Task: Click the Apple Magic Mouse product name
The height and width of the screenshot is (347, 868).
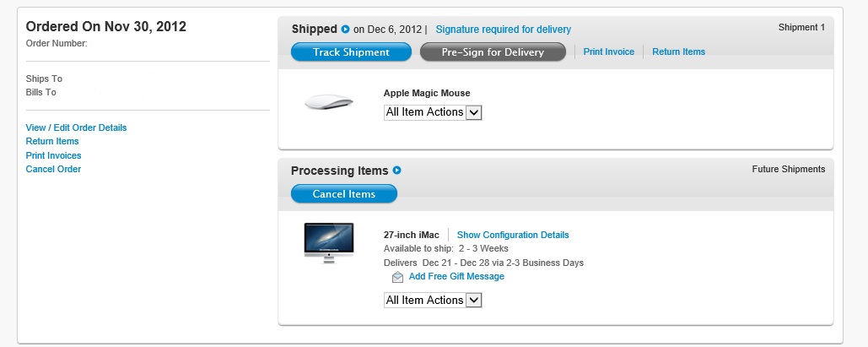Action: (427, 93)
